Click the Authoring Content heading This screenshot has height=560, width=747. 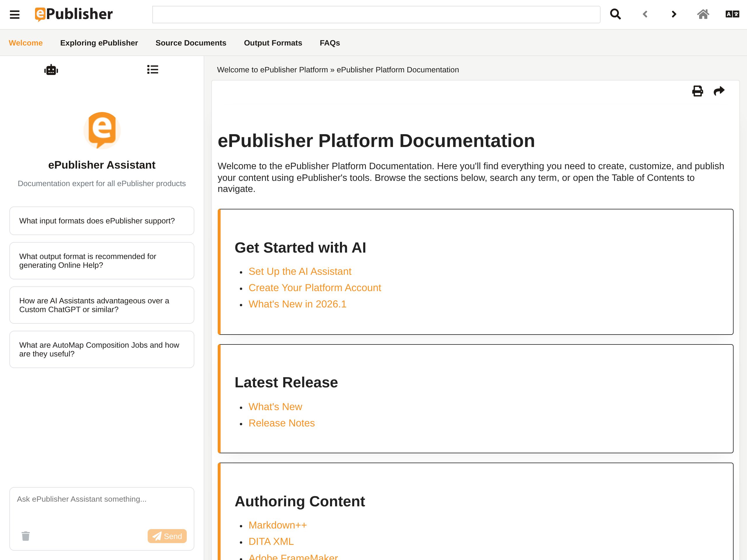coord(300,502)
